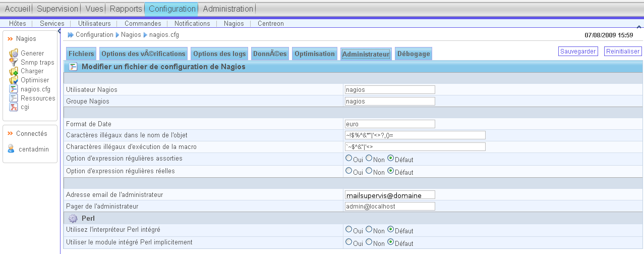
Task: Click the cgi icon in sidebar
Action: pyautogui.click(x=14, y=107)
